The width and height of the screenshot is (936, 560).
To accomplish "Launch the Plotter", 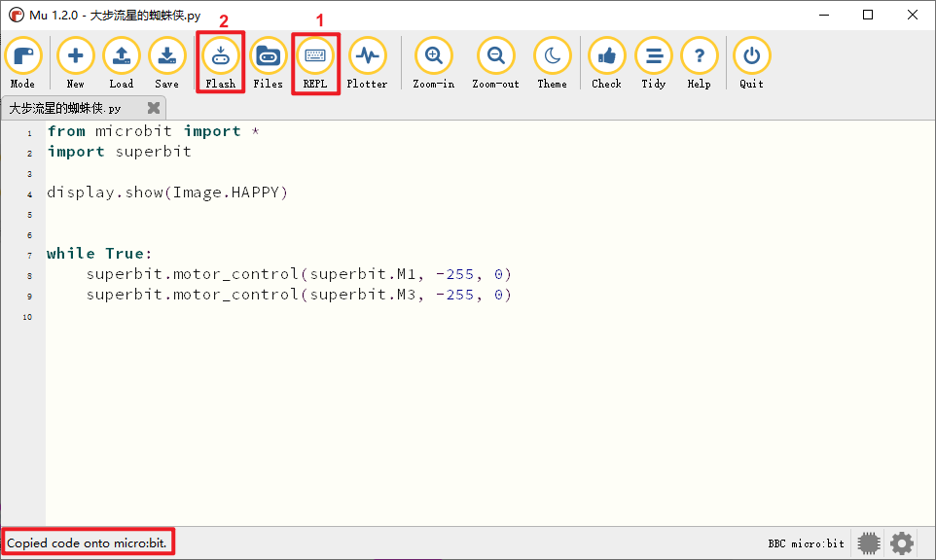I will tap(367, 63).
